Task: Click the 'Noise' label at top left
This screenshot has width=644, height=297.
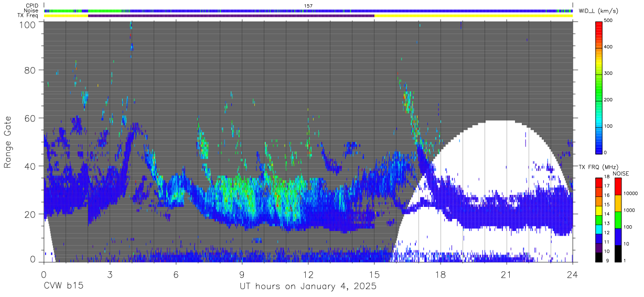Action: pyautogui.click(x=32, y=10)
